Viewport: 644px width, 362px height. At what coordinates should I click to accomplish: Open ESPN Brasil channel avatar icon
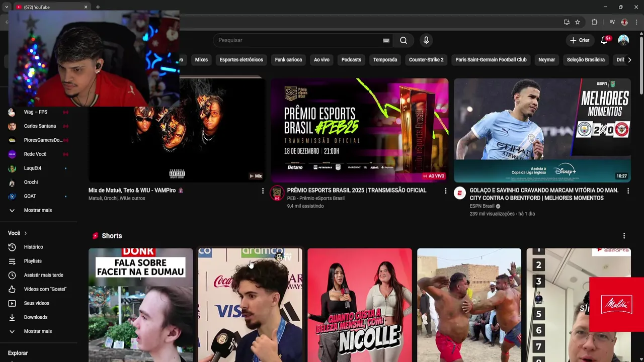pyautogui.click(x=460, y=193)
